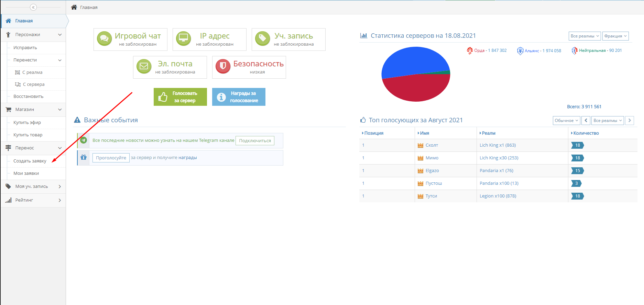Viewport: 644px width, 305px height.
Task: Open Lich King x1 (863) realm link
Action: 498,145
